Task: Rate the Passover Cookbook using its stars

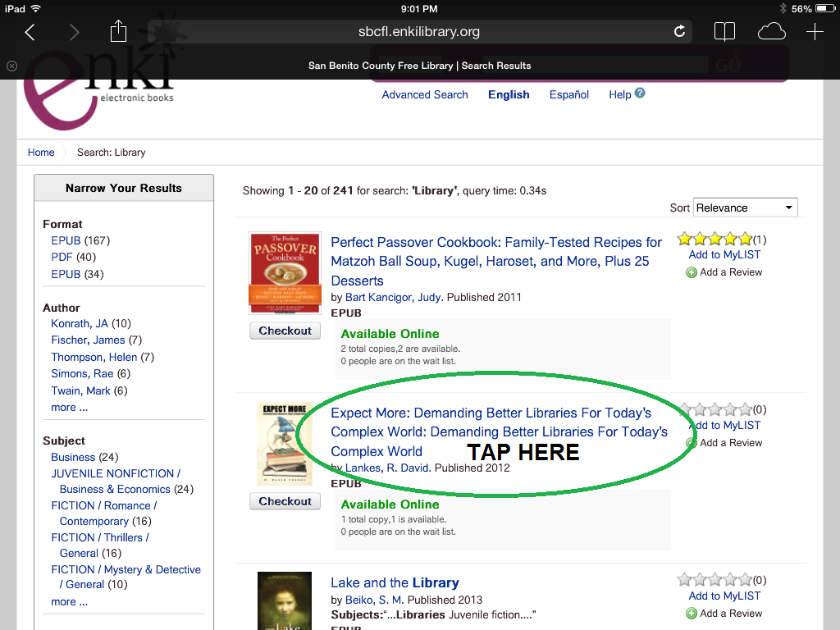Action: 714,239
